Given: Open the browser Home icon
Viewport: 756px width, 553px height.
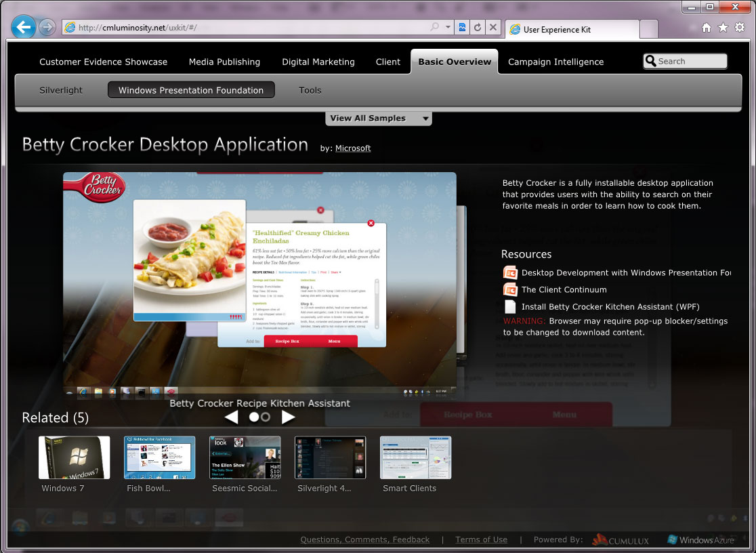Looking at the screenshot, I should (707, 28).
